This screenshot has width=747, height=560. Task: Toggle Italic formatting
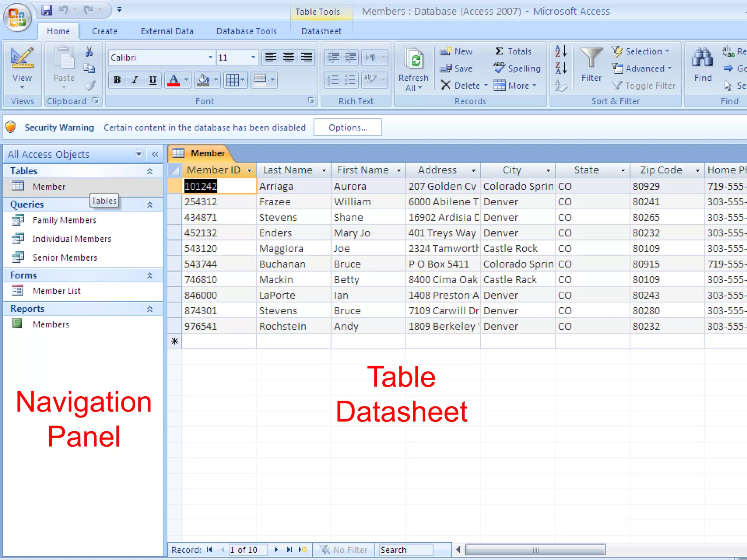click(x=135, y=80)
